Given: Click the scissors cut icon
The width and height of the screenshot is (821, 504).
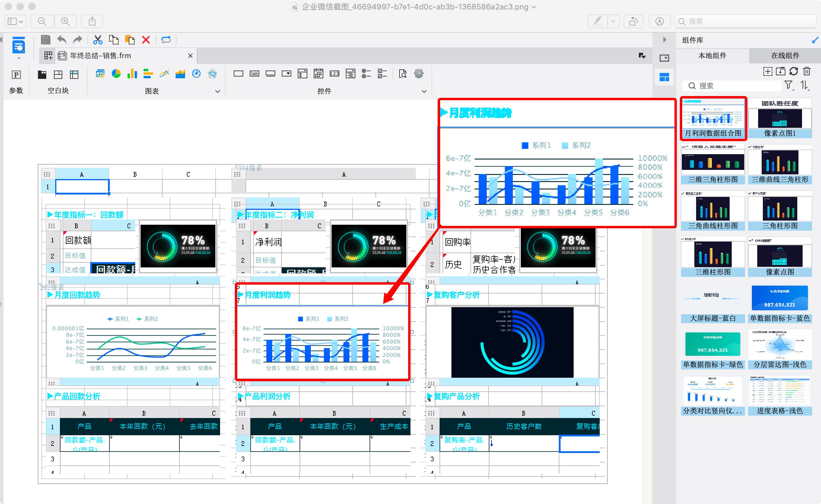Looking at the screenshot, I should click(98, 40).
